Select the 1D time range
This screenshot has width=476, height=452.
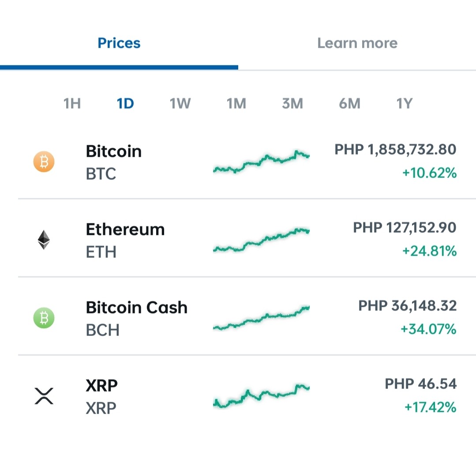point(125,104)
